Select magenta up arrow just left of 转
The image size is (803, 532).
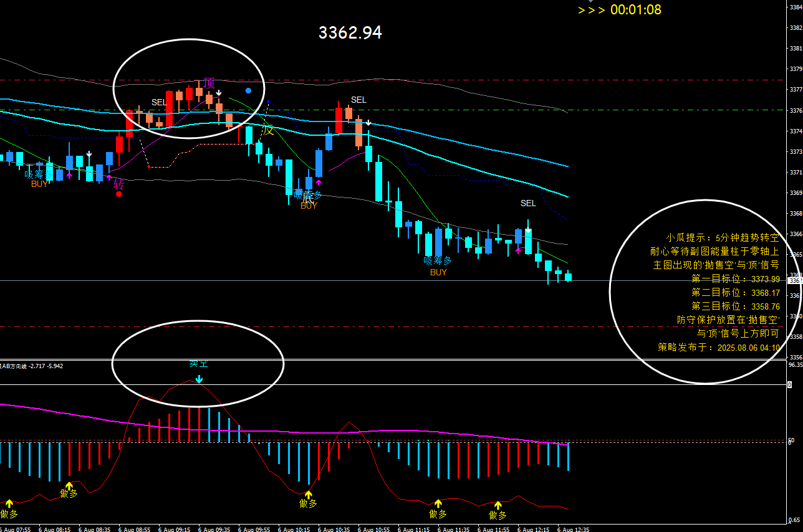point(109,178)
